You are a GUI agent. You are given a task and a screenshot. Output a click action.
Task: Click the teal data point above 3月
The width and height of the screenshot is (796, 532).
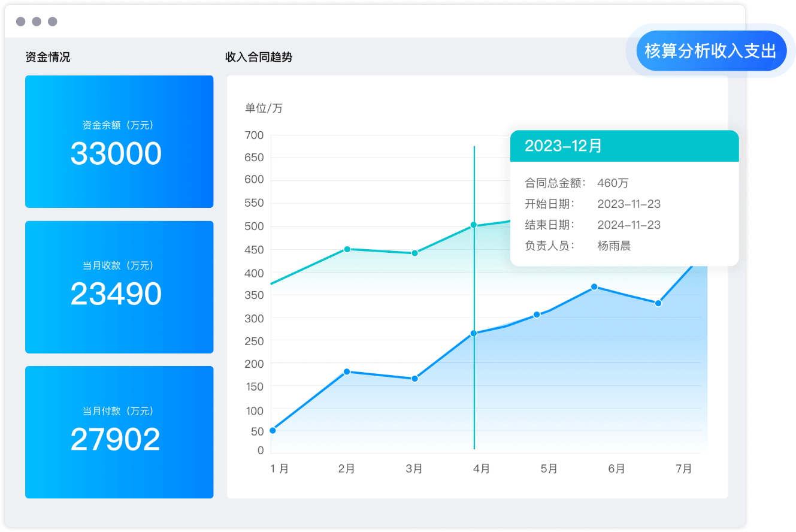(414, 253)
